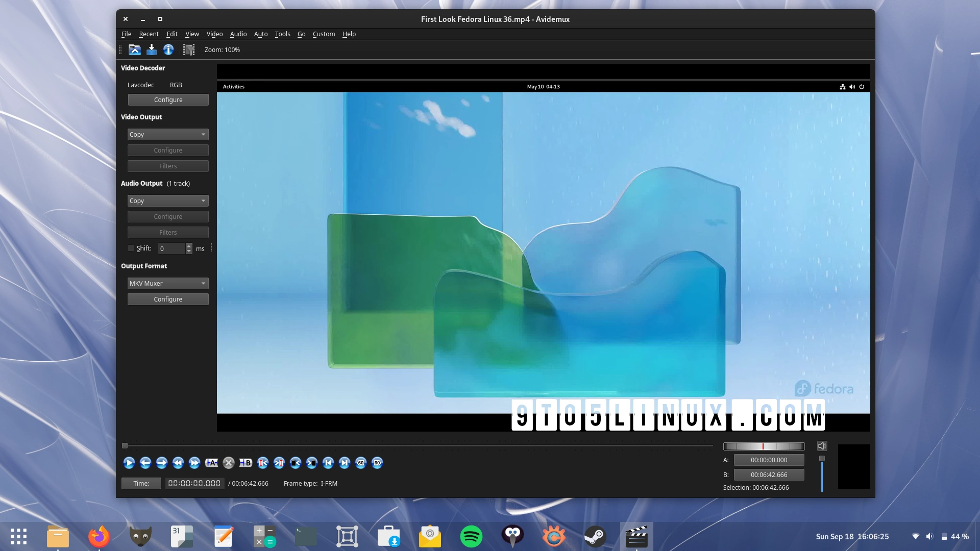Open the Information dialog from the toolbar
The height and width of the screenshot is (551, 980).
tap(168, 49)
